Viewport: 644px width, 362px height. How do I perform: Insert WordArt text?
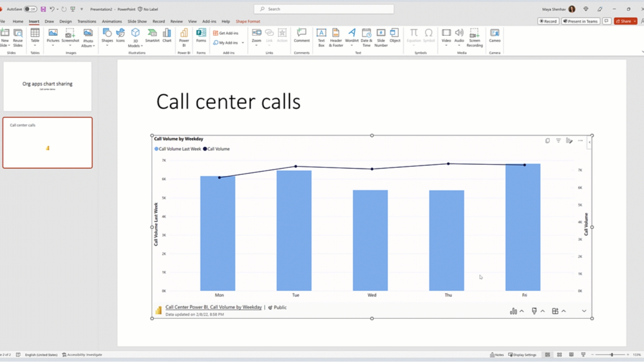[352, 37]
